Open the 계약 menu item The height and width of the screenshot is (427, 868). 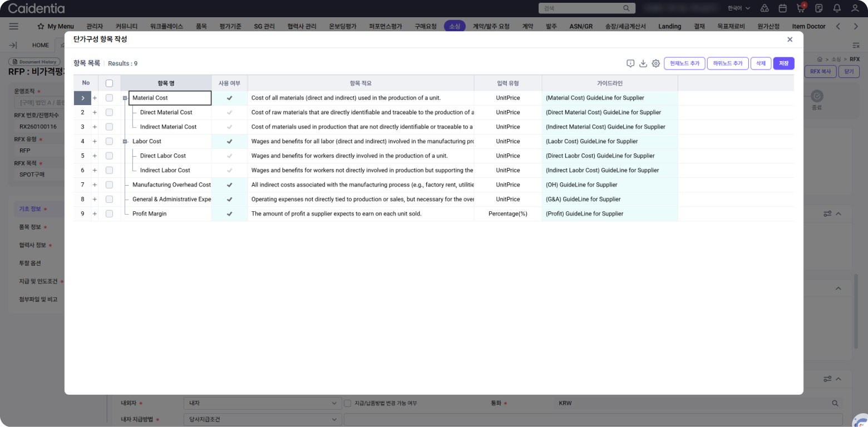pyautogui.click(x=527, y=26)
